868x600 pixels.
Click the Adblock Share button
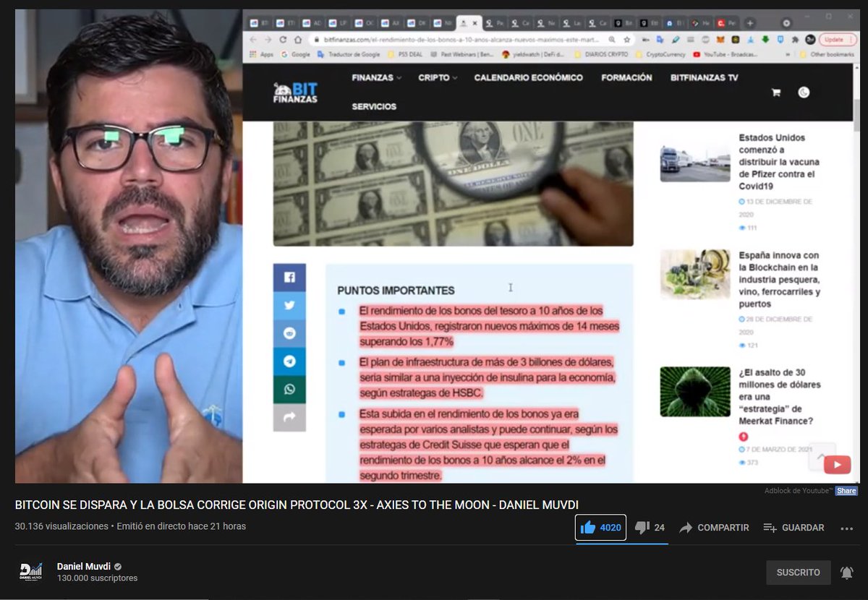point(846,491)
